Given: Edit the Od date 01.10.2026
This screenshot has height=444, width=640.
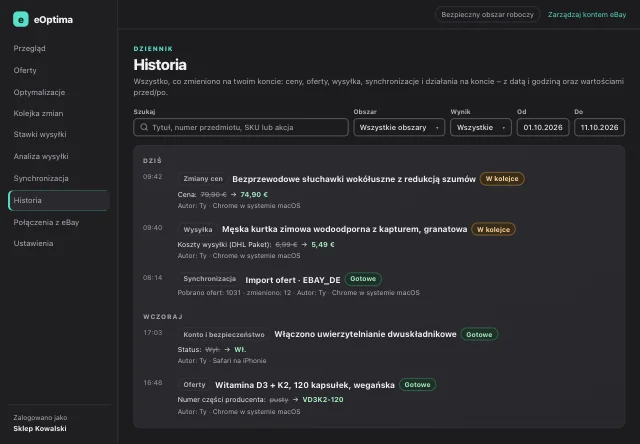Looking at the screenshot, I should [543, 127].
